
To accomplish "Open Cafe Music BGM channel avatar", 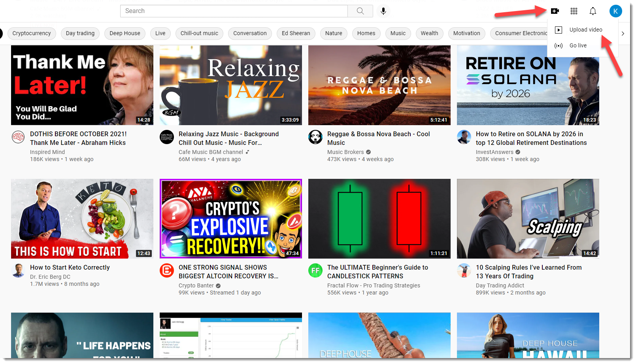I will [x=167, y=137].
